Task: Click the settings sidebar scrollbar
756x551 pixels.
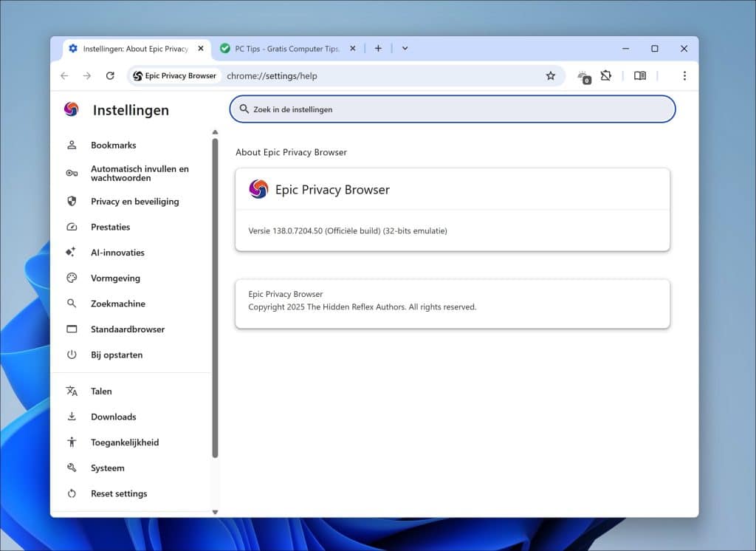Action: coord(215,295)
